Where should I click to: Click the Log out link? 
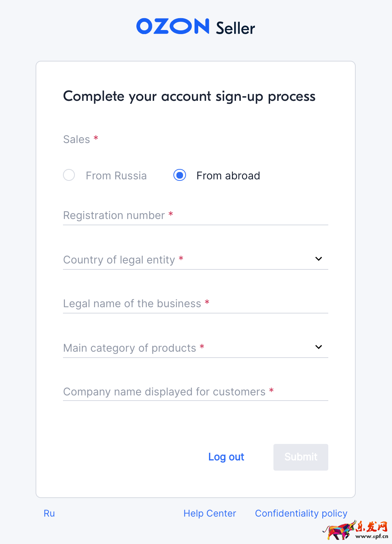point(226,457)
